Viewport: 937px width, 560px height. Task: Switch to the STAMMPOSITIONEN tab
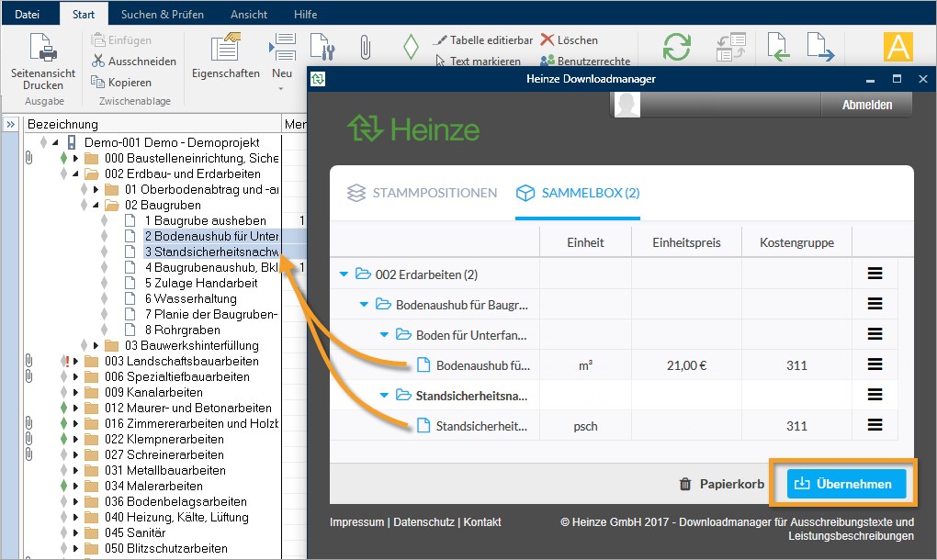422,193
